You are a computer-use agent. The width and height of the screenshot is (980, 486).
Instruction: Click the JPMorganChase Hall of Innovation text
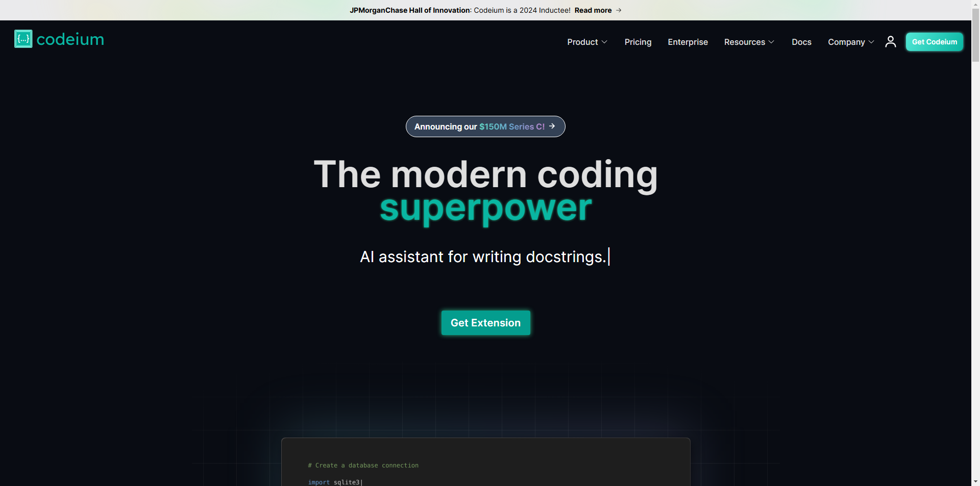410,10
